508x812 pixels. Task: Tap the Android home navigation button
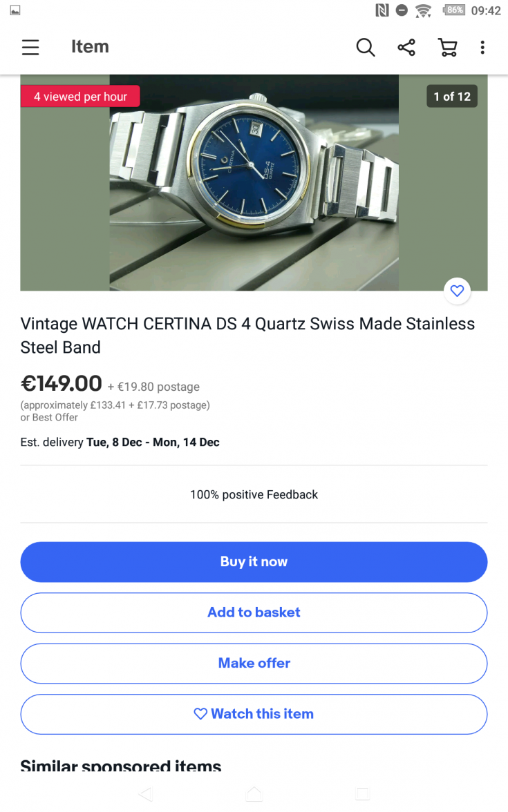pyautogui.click(x=254, y=794)
